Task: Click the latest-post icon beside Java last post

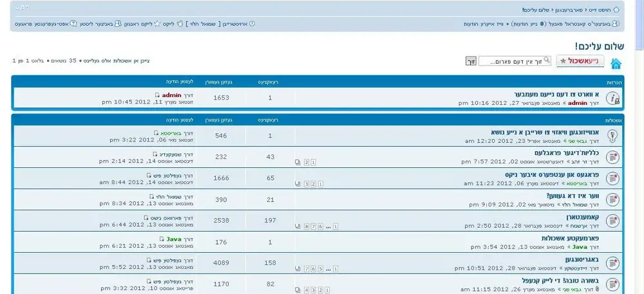Action: [162, 239]
